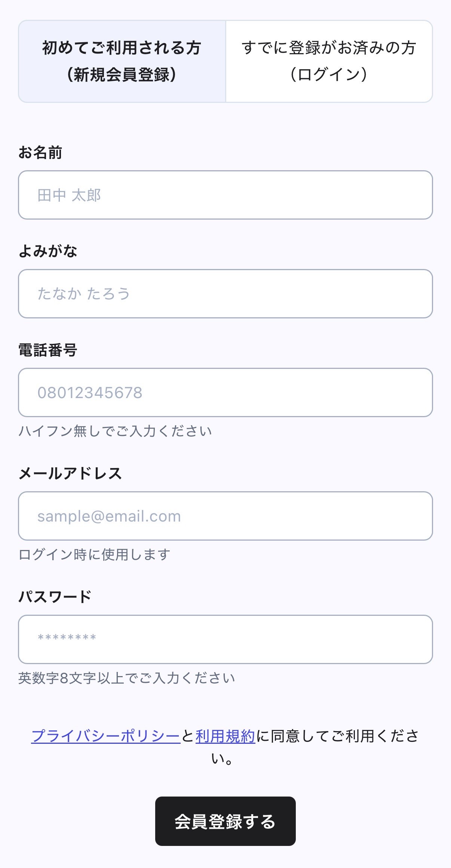
Task: Click the お名前 field label
Action: coord(40,153)
